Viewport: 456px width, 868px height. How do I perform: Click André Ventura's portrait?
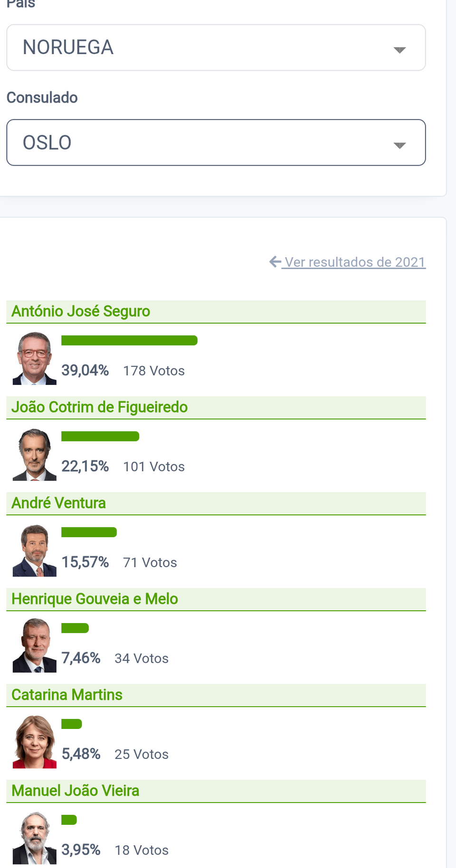click(x=34, y=550)
